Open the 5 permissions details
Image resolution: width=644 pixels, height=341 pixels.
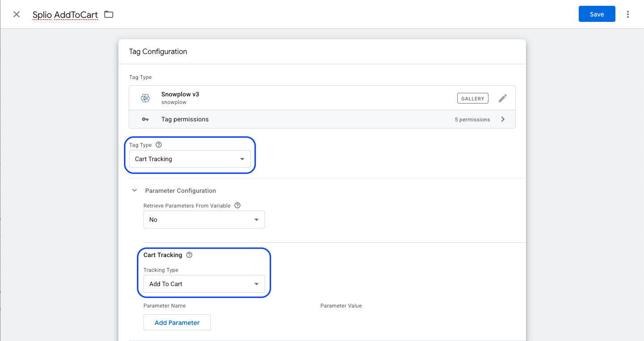pos(472,120)
